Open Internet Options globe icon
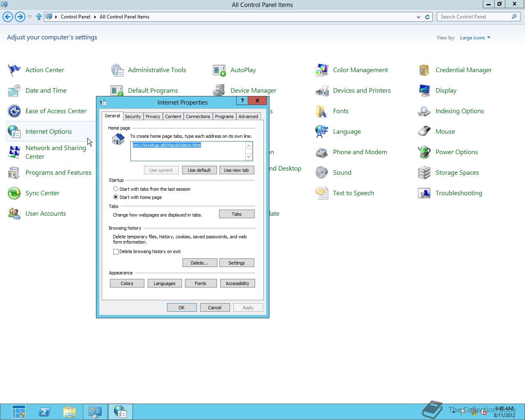This screenshot has height=420, width=525. click(x=14, y=132)
